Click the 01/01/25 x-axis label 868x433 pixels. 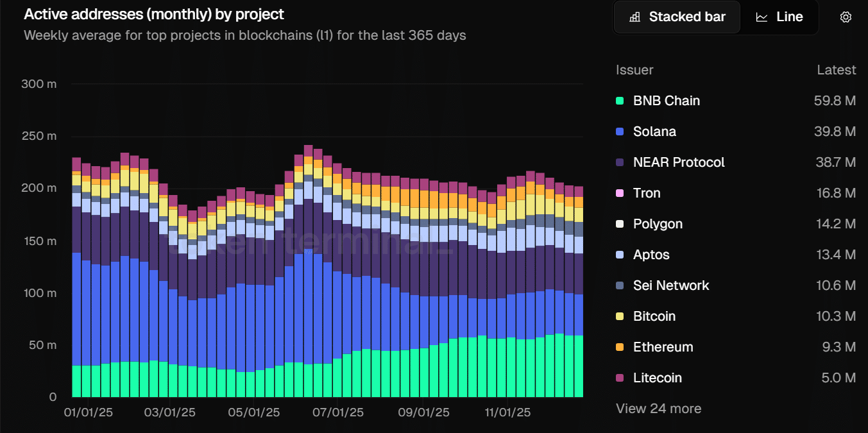tap(89, 412)
